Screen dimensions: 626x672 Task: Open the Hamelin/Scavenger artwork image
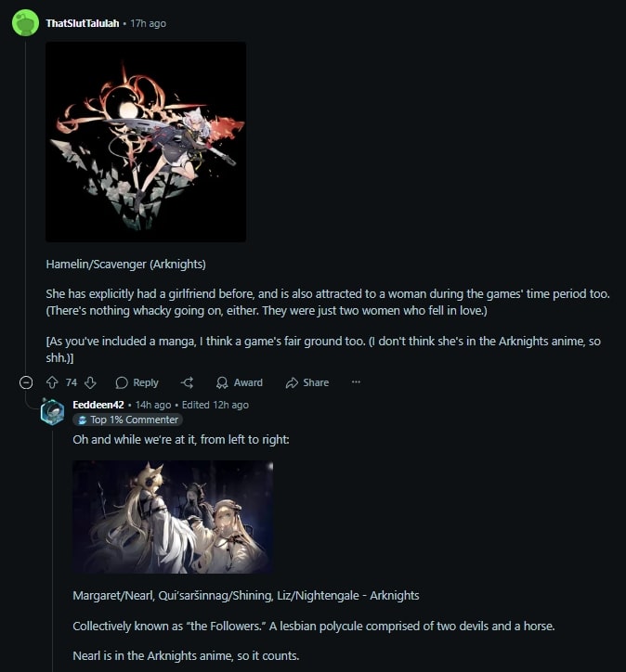coord(146,142)
